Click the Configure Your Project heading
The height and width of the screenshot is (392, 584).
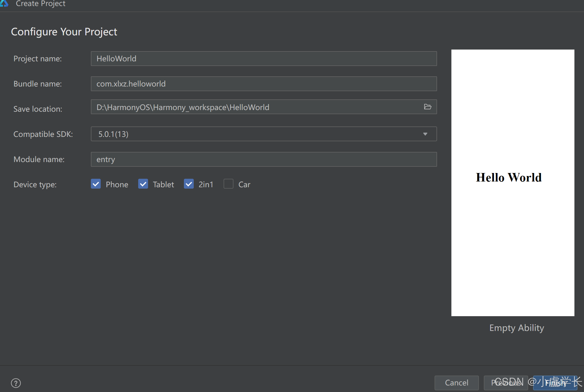[x=64, y=32]
